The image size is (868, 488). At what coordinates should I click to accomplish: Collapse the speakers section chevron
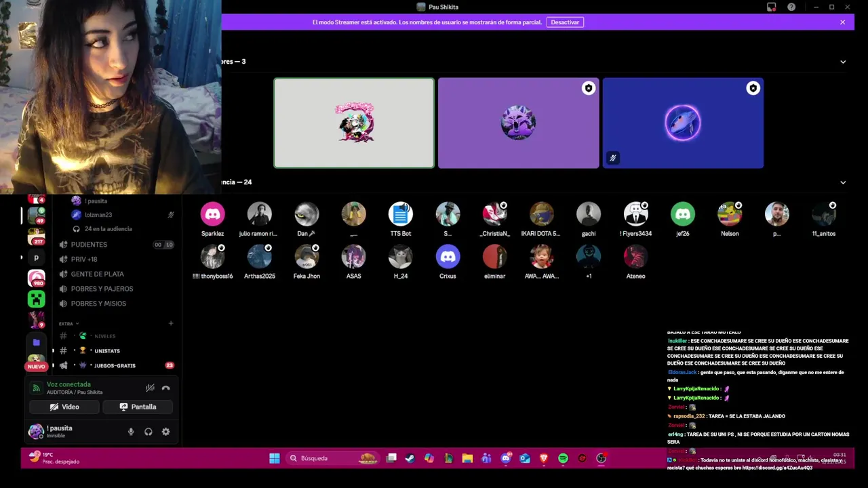point(843,62)
